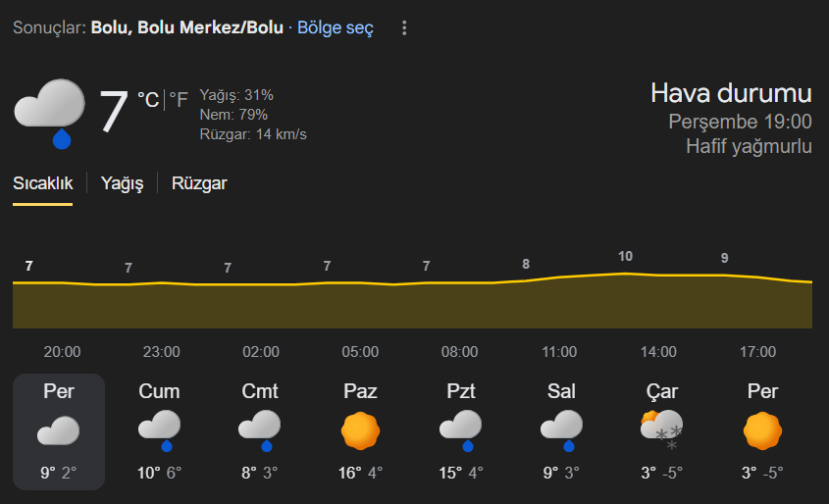Screen dimensions: 829x504
Task: Select Friday (Cum) rain cloud forecast icon
Action: pos(159,429)
